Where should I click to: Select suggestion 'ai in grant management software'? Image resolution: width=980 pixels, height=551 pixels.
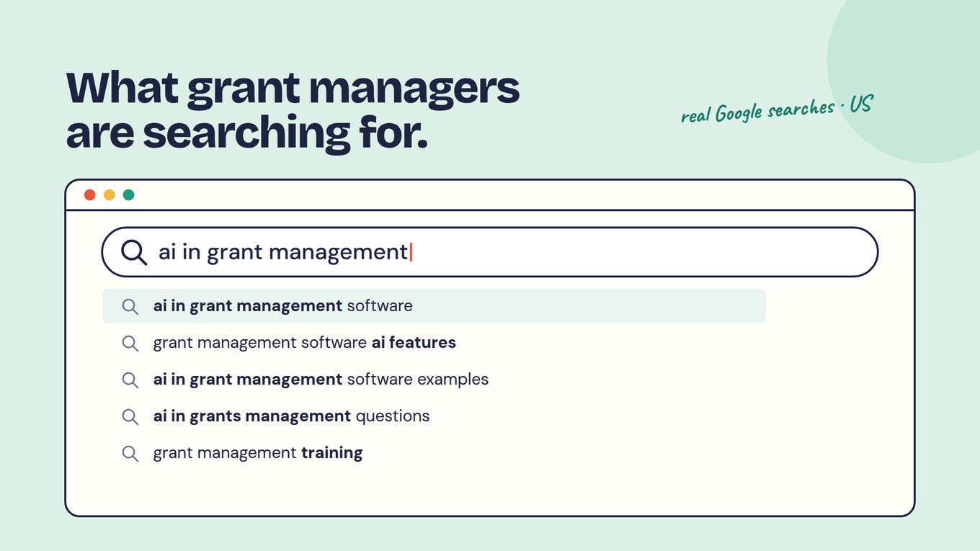pos(434,306)
